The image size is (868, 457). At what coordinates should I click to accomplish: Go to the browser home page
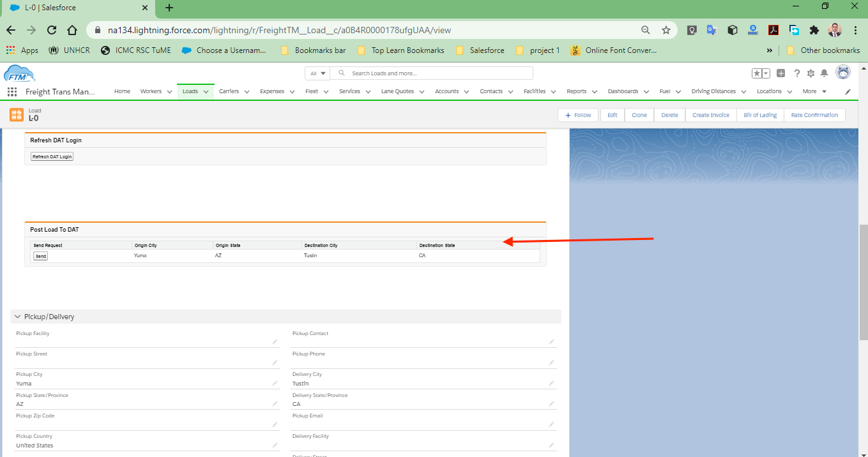tap(73, 30)
